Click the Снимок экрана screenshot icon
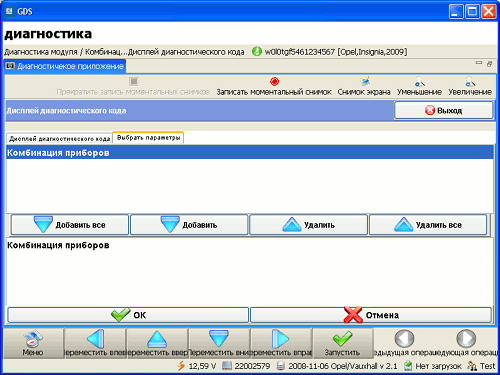Image resolution: width=500 pixels, height=375 pixels. coord(364,81)
